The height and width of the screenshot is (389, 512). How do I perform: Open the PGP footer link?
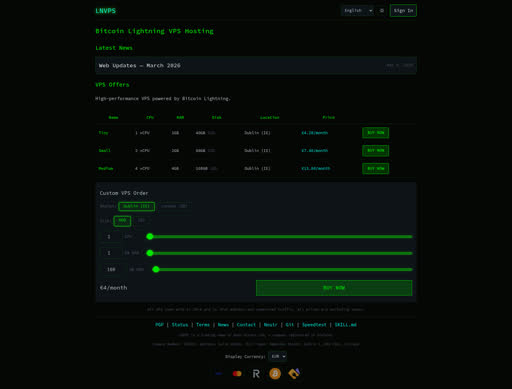[159, 325]
